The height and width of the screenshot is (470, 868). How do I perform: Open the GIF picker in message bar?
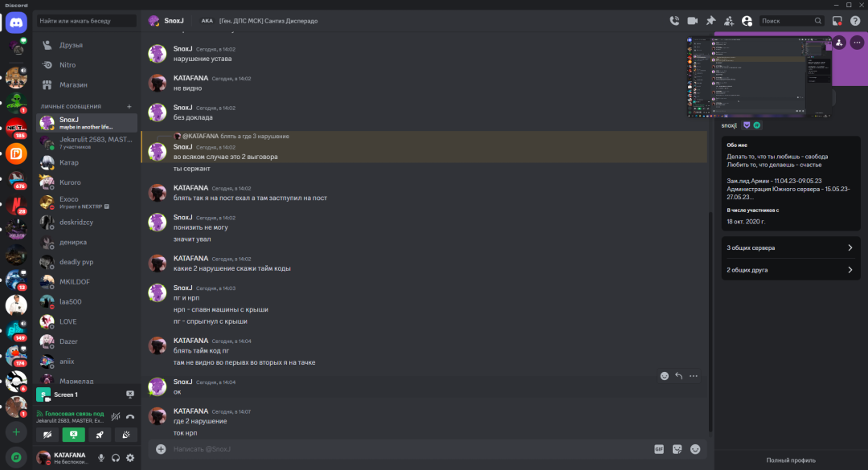(x=659, y=449)
